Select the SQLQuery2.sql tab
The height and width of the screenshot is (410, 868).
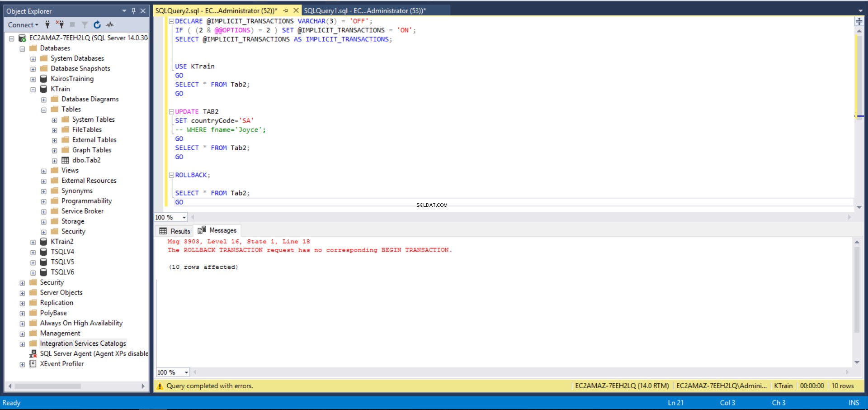point(217,10)
